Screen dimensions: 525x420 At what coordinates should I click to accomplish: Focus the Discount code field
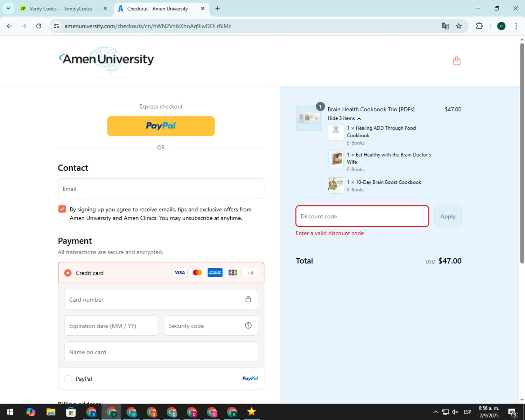[362, 216]
